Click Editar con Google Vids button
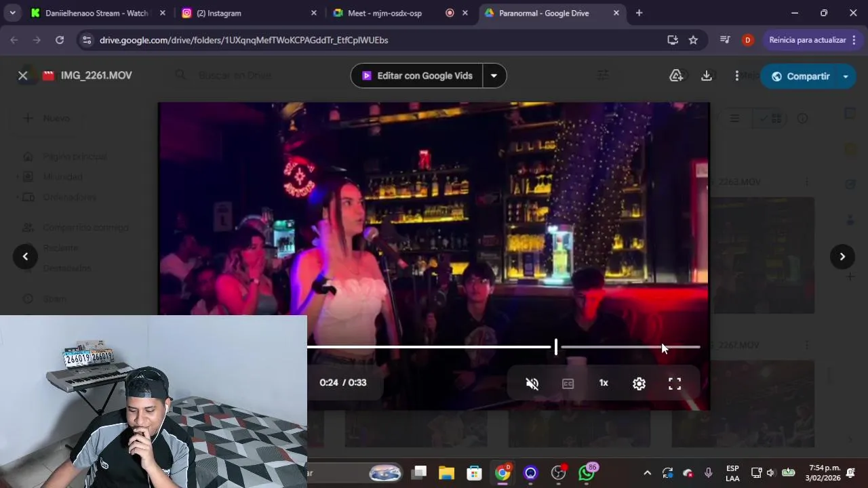 pos(416,75)
